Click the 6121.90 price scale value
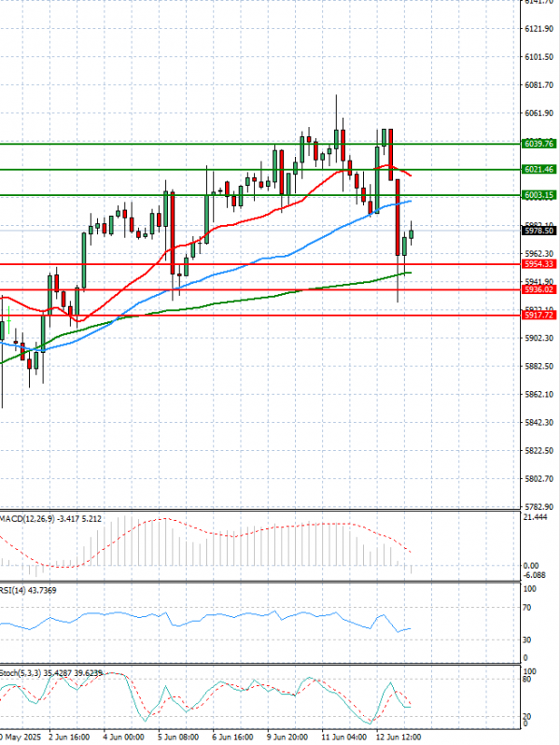Screen dimensions: 560x745 pos(539,29)
